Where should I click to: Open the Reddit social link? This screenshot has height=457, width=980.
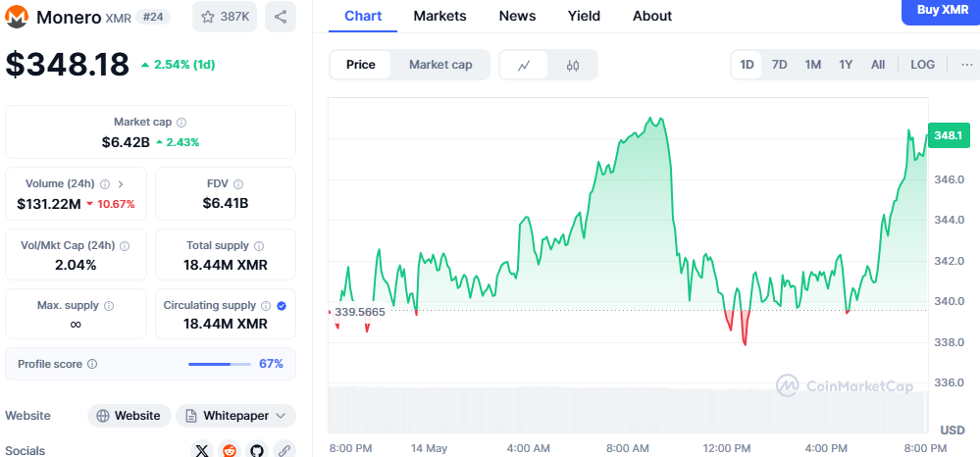(230, 450)
